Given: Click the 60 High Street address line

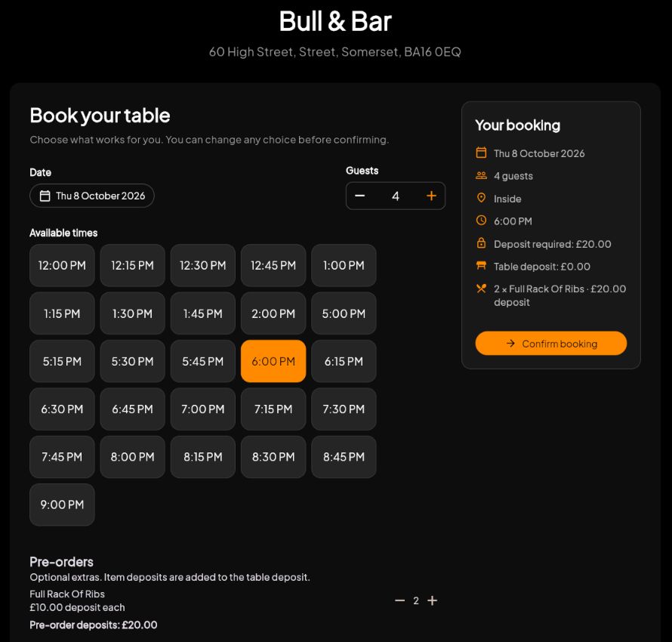Looking at the screenshot, I should pyautogui.click(x=335, y=52).
